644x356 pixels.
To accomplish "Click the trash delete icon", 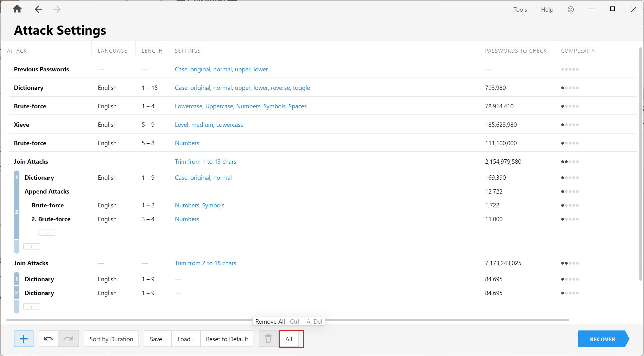I will (x=268, y=339).
